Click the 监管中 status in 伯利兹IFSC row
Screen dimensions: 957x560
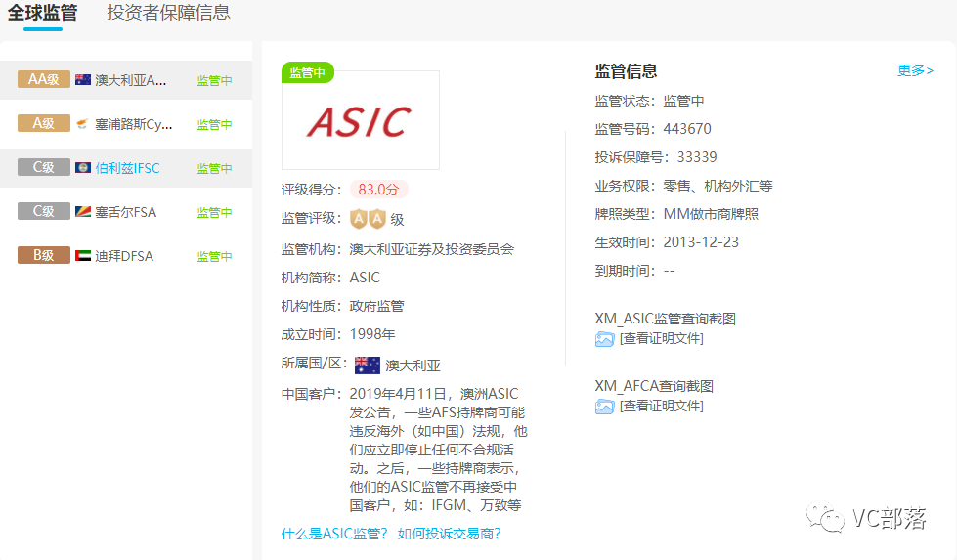(x=214, y=168)
